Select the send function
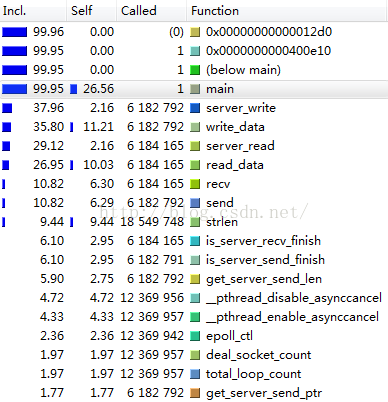Screen dimensions: 388x402 pyautogui.click(x=220, y=203)
